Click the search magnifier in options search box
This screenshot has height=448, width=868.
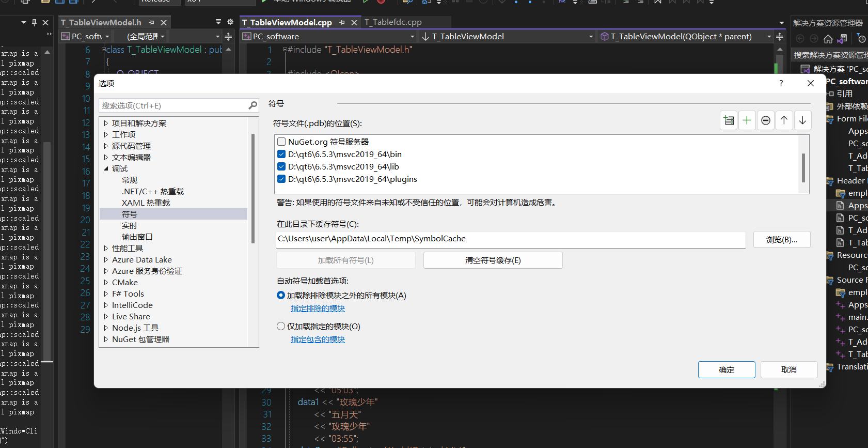click(x=252, y=105)
